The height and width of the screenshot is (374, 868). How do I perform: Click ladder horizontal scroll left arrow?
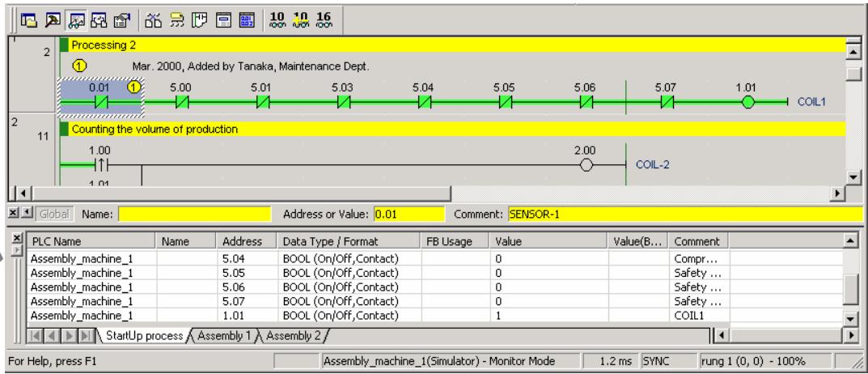click(23, 193)
